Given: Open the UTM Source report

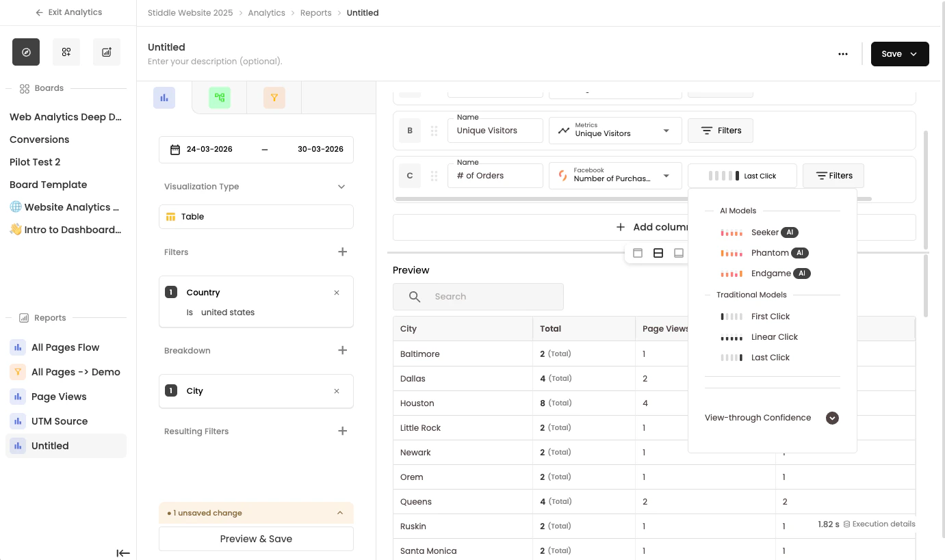Looking at the screenshot, I should click(x=66, y=421).
